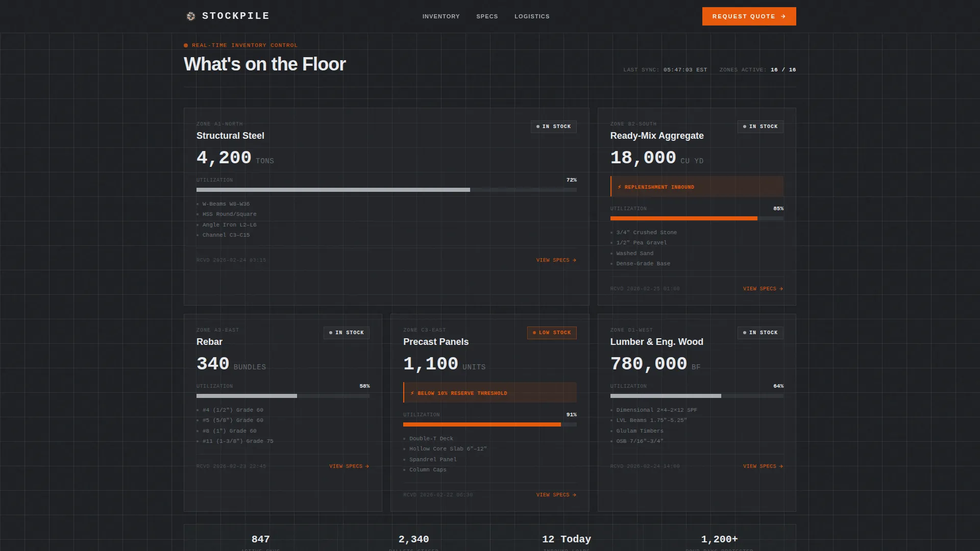Click #4 (1/2") Grade 60 item
Screen dimensions: 980x551
click(233, 410)
